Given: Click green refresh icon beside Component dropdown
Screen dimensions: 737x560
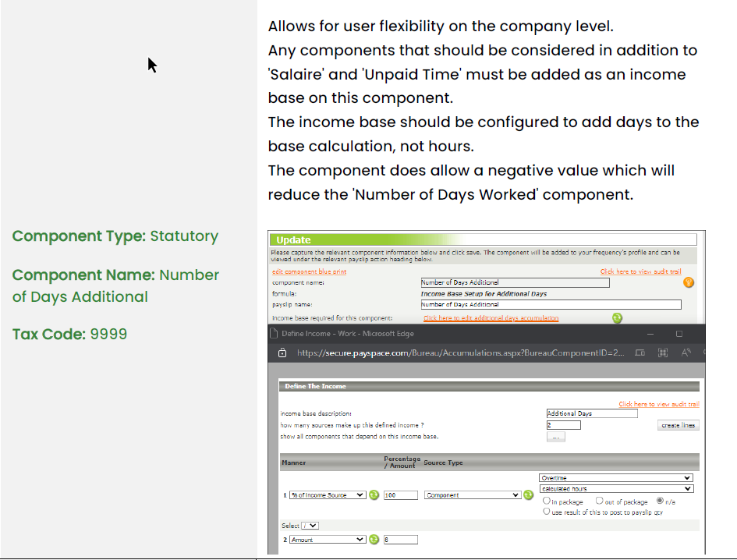Looking at the screenshot, I should (528, 495).
